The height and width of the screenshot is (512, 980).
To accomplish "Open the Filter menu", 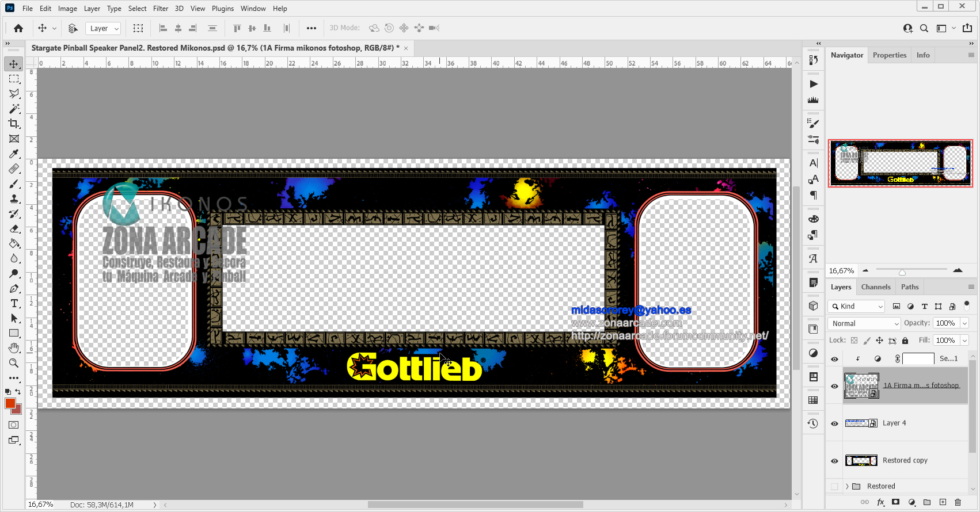I will point(161,9).
